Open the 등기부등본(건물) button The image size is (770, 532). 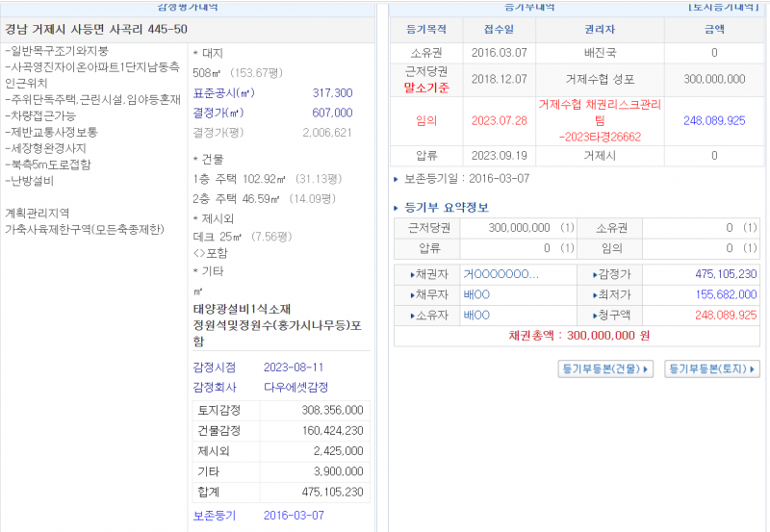(x=605, y=368)
